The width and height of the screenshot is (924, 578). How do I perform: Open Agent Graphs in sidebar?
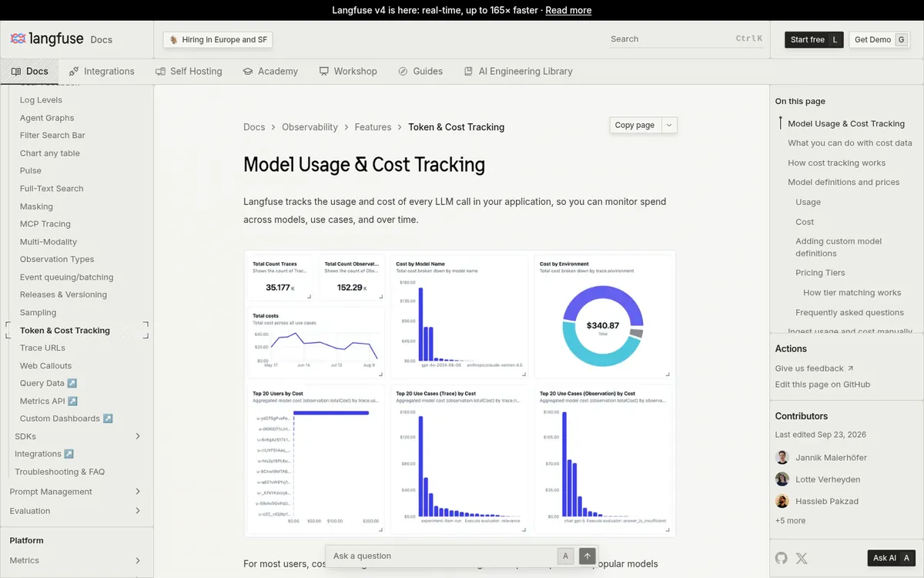click(x=47, y=118)
